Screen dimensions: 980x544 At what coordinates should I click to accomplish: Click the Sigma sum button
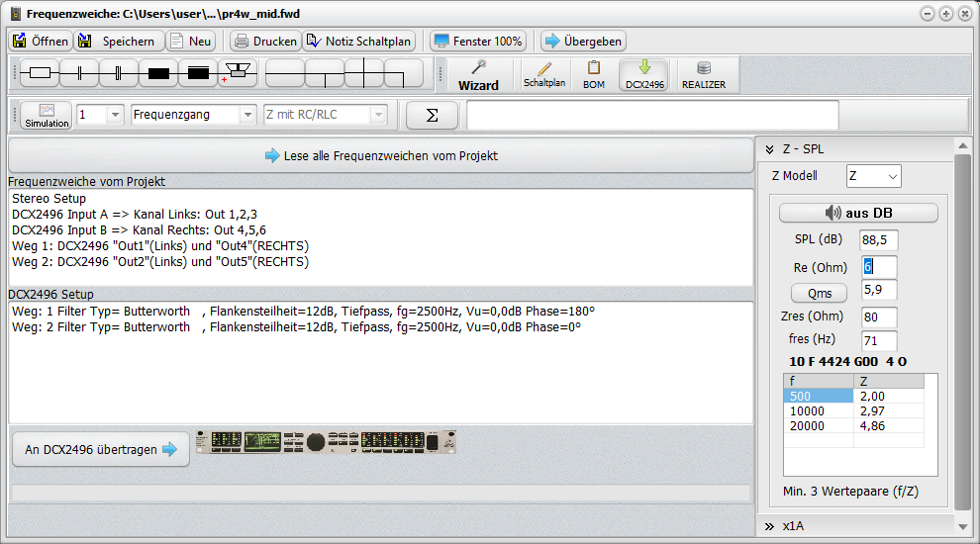pos(432,115)
